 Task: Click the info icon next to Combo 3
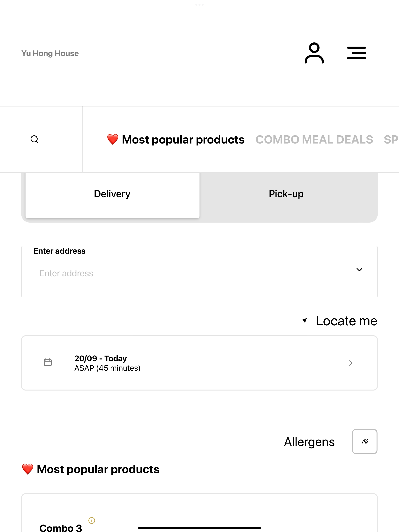point(92,521)
